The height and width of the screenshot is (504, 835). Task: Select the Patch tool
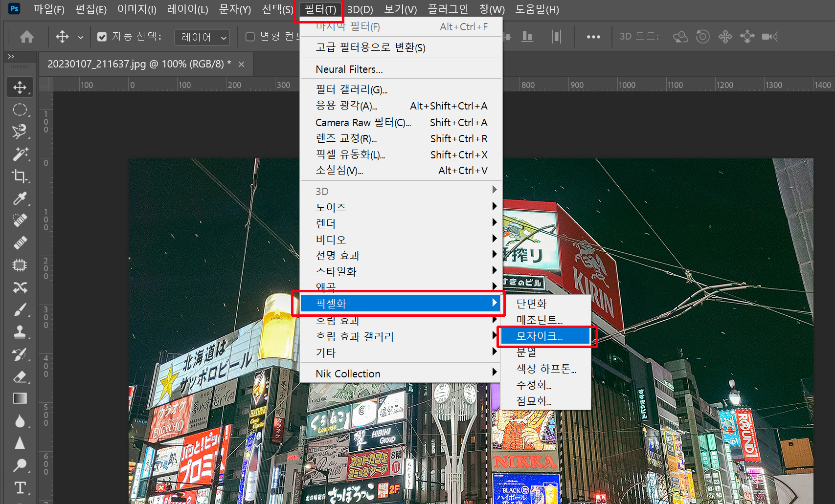tap(20, 265)
